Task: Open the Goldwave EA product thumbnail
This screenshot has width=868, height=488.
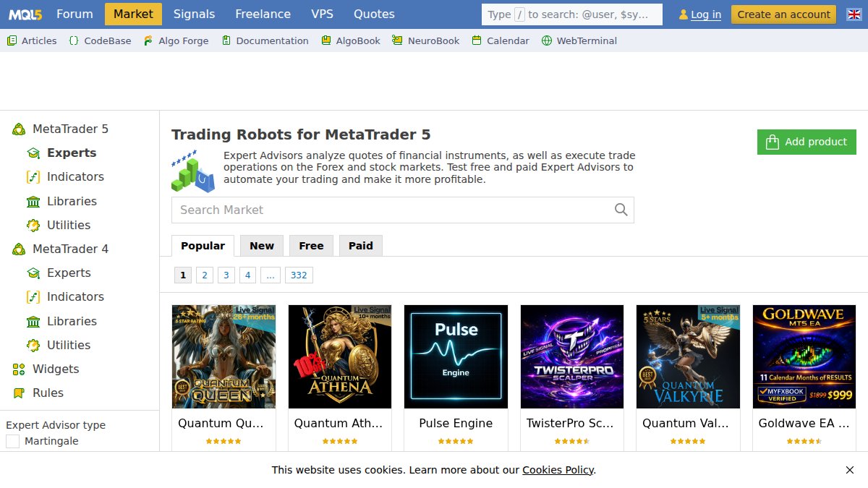Action: click(x=804, y=356)
